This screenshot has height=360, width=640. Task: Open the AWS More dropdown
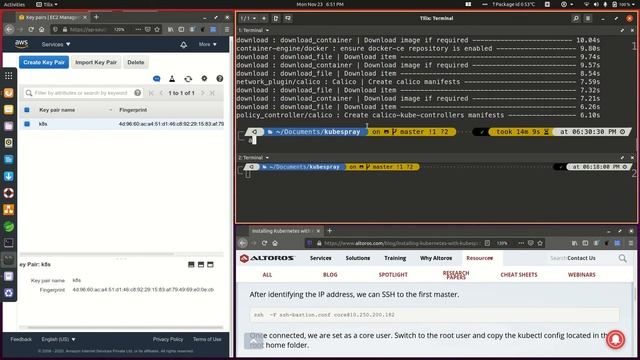click(x=207, y=44)
